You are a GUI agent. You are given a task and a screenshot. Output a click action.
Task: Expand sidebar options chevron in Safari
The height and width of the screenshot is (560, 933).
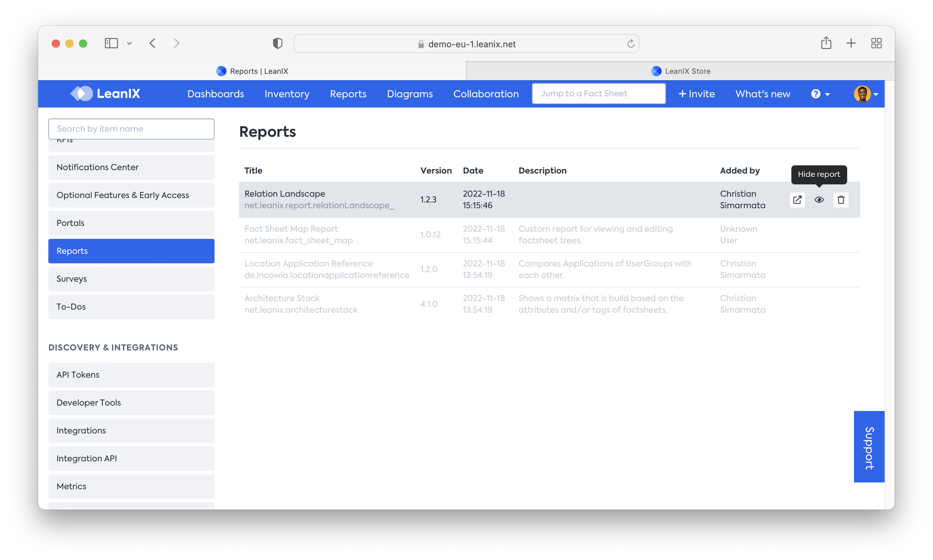[x=129, y=44]
